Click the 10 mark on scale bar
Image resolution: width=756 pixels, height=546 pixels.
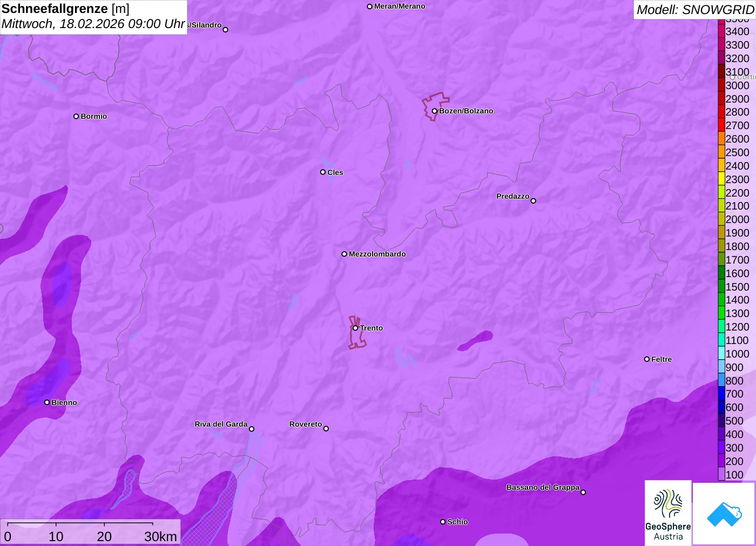coord(56,536)
